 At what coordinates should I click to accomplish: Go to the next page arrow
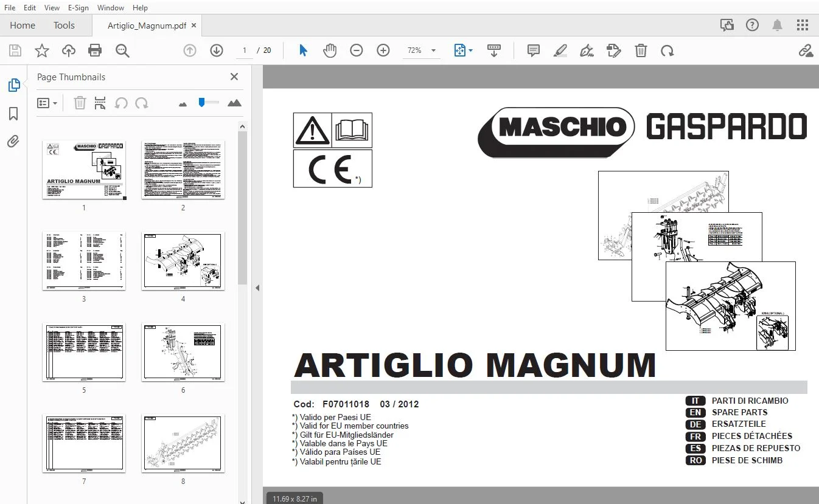coord(217,50)
